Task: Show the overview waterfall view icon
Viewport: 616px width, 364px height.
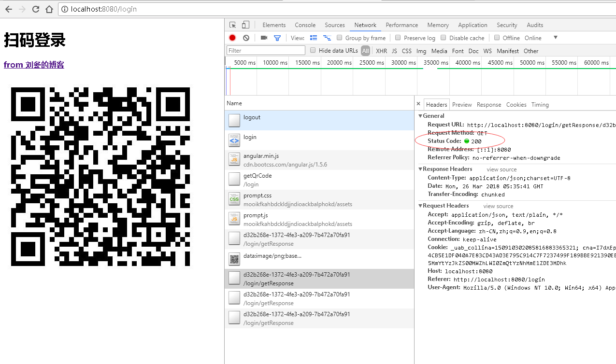Action: [327, 38]
